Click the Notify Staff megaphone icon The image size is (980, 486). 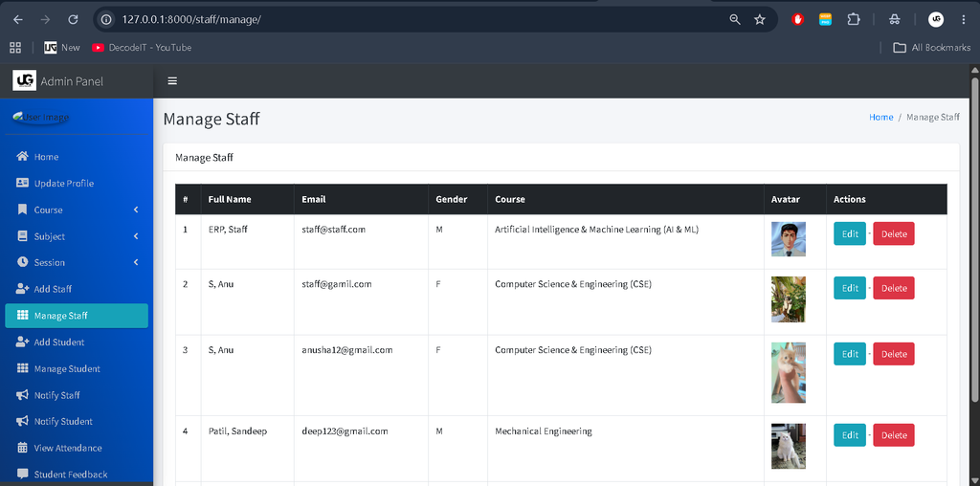tap(23, 395)
